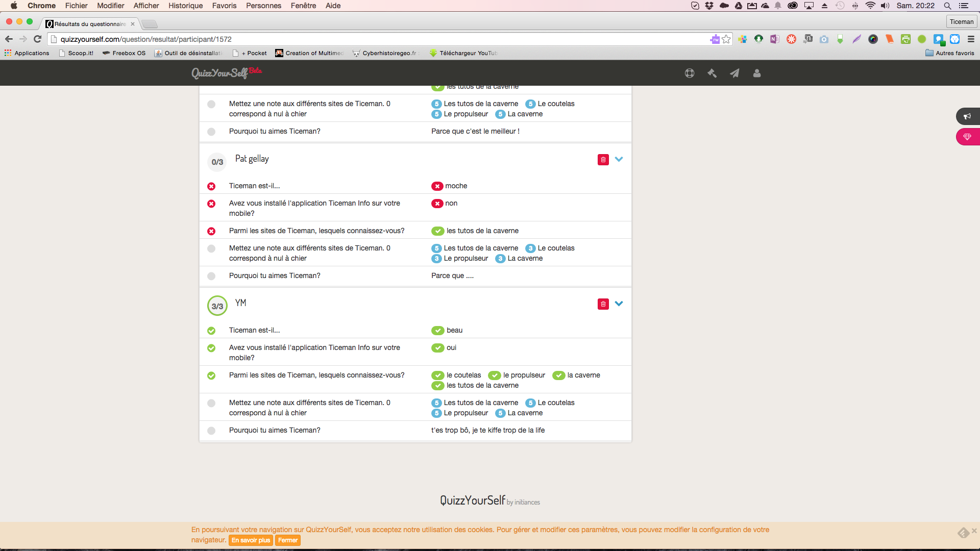The width and height of the screenshot is (980, 551).
Task: Click the OneNote extension icon
Action: tap(775, 39)
